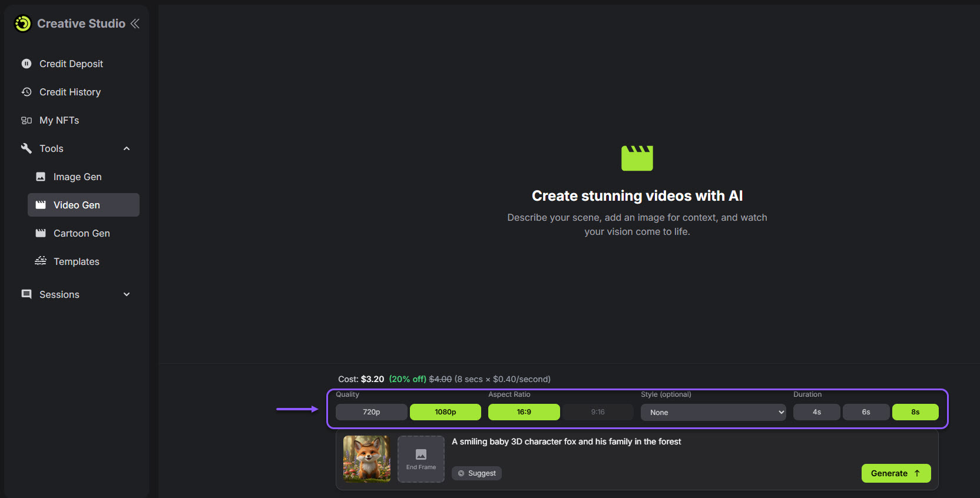Image resolution: width=980 pixels, height=498 pixels.
Task: Collapse sidebar with double-chevron icon
Action: point(135,24)
